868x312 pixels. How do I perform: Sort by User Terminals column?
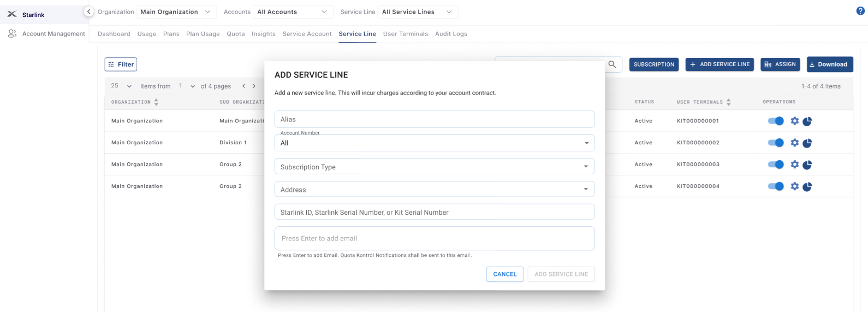[728, 102]
